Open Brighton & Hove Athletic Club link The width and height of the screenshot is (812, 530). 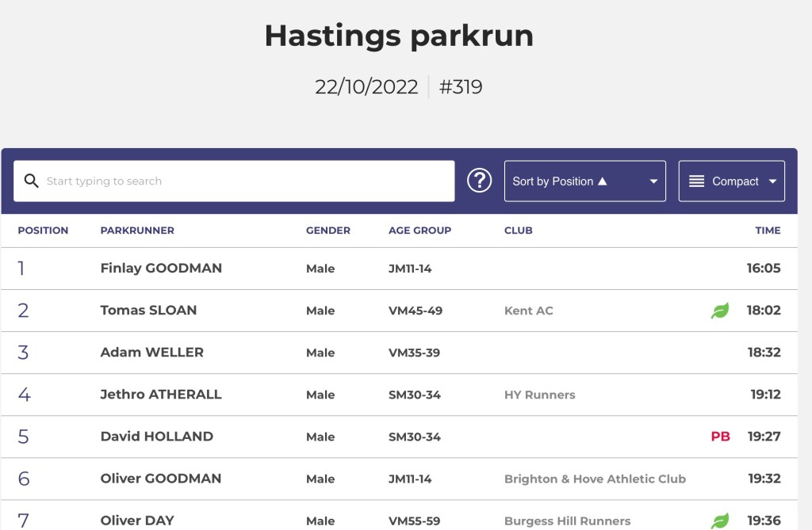pos(595,479)
